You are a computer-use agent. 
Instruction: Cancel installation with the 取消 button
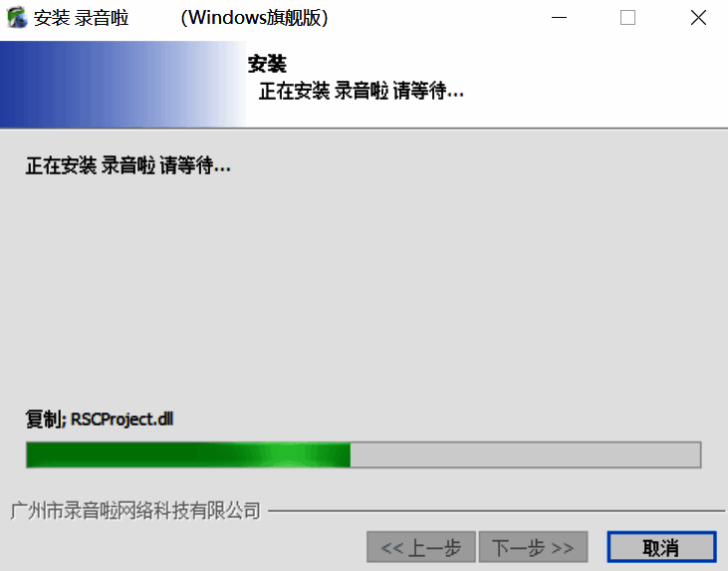coord(661,547)
